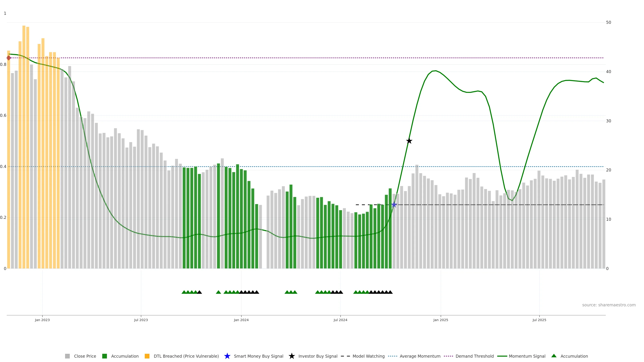Click the red diamond marker on Demand Threshold line
The height and width of the screenshot is (362, 644).
click(9, 58)
